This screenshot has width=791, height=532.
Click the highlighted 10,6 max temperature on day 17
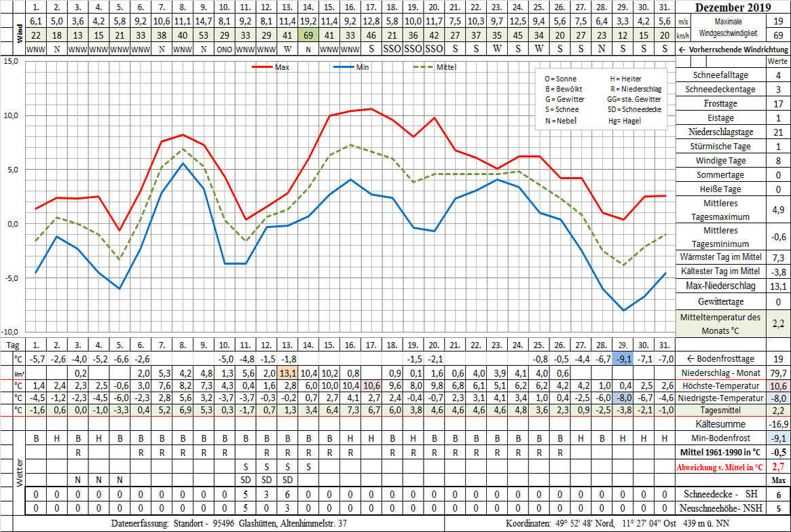pos(371,385)
